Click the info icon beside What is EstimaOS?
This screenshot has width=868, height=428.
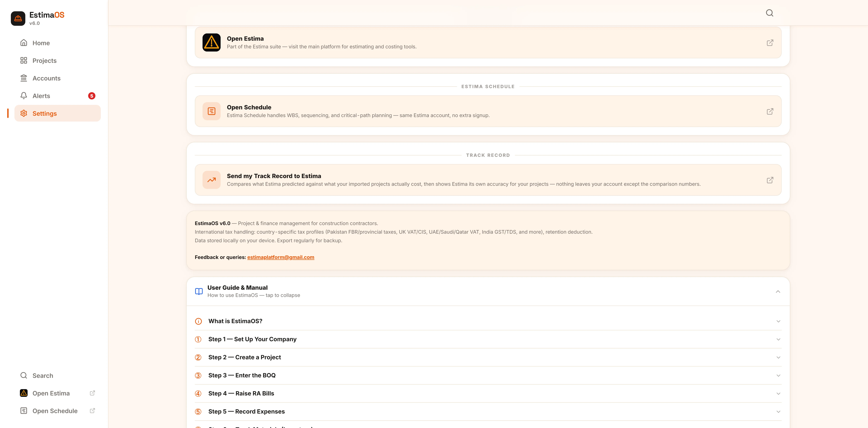coord(198,321)
